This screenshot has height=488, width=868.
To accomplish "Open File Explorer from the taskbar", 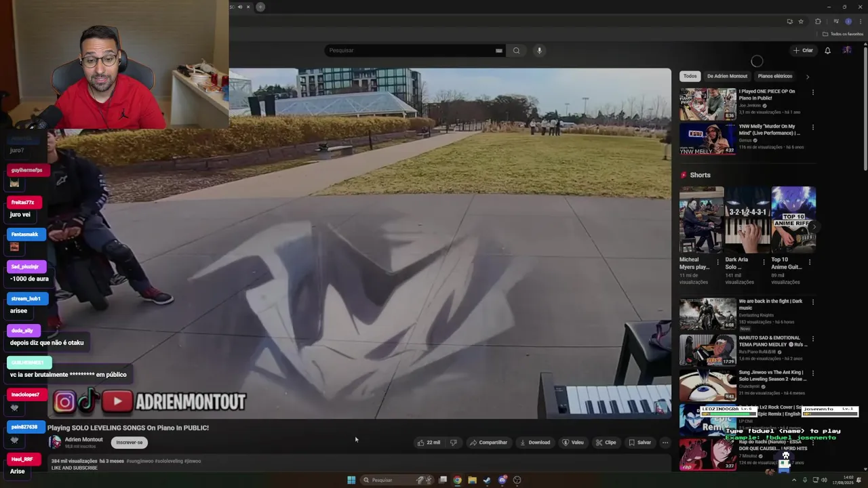I will point(473,480).
